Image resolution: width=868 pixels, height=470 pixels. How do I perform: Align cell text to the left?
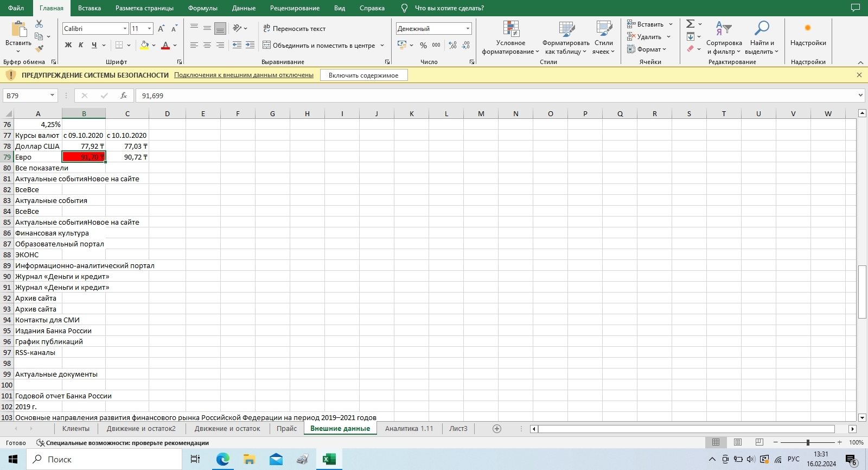[194, 45]
